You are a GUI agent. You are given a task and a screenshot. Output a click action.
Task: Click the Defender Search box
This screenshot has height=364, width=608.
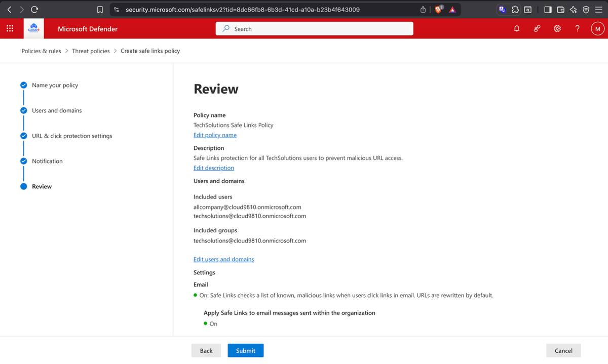315,29
